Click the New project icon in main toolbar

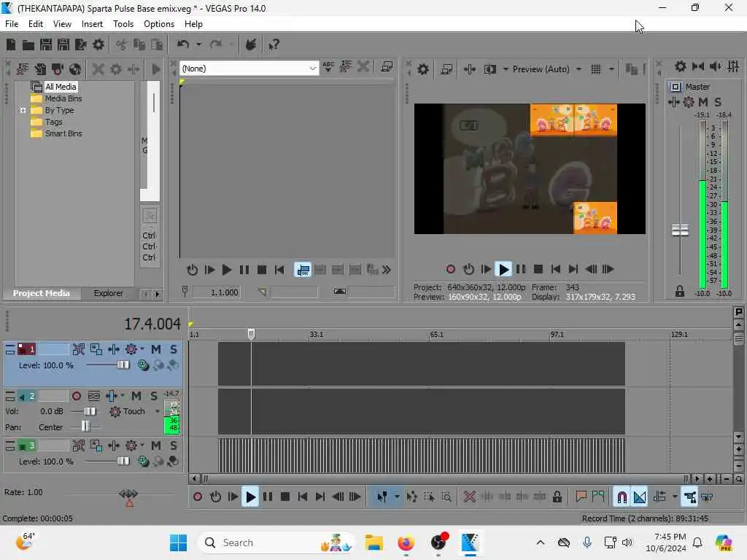pos(11,44)
